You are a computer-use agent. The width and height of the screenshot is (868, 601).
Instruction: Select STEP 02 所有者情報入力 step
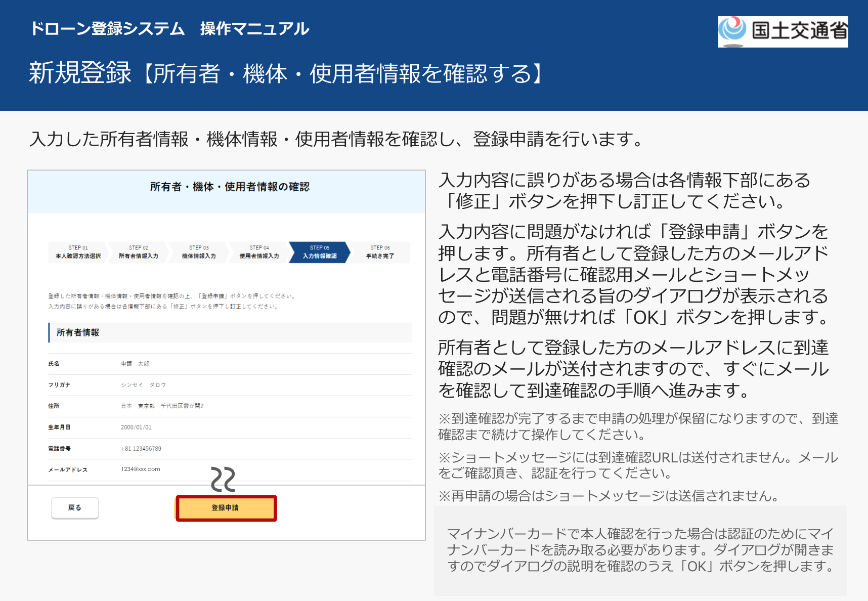[x=139, y=252]
